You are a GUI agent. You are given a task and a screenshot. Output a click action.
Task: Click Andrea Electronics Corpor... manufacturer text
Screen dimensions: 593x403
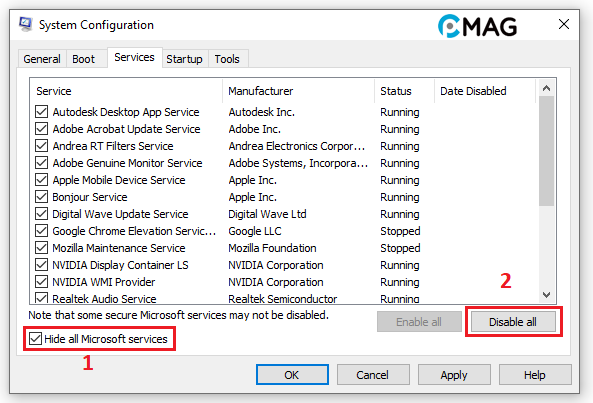pos(296,146)
